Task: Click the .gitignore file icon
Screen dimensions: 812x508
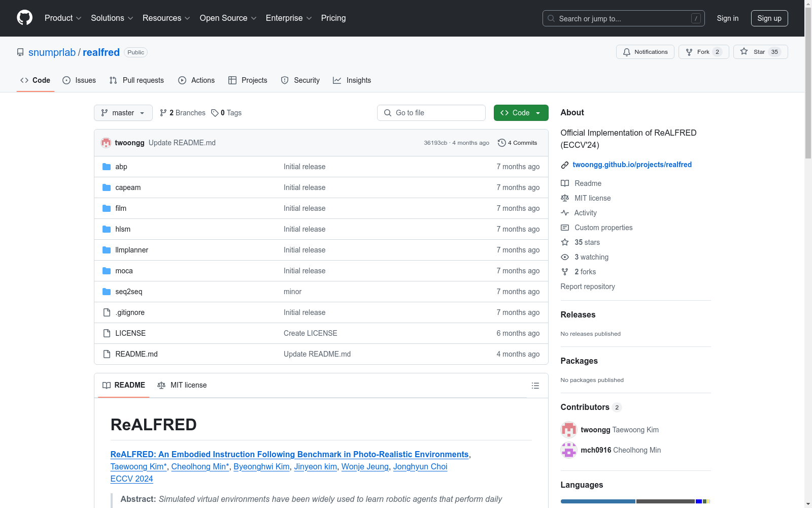Action: pyautogui.click(x=107, y=312)
